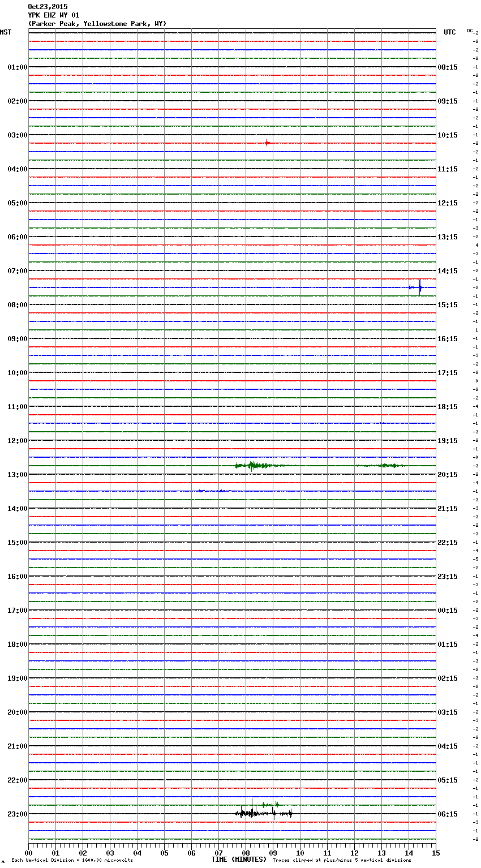Click the 22:15 UTC time label

[x=448, y=543]
